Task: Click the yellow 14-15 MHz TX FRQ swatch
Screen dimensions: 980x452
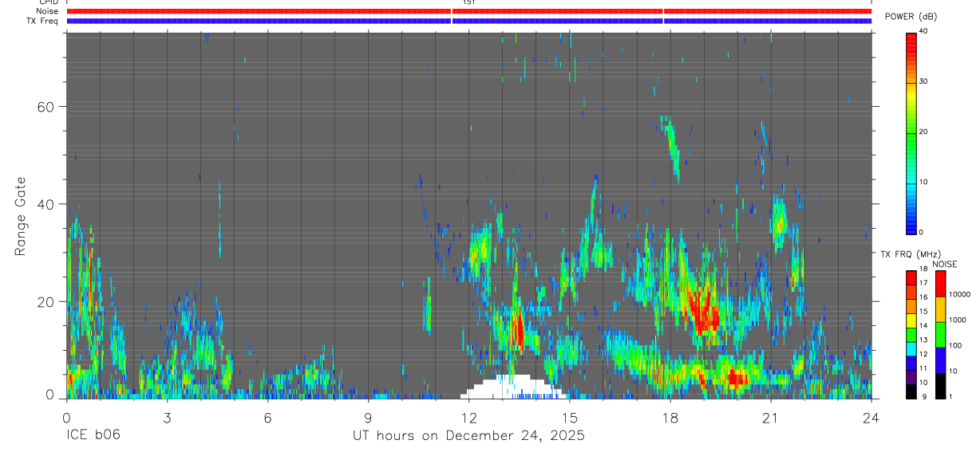Action: [911, 320]
